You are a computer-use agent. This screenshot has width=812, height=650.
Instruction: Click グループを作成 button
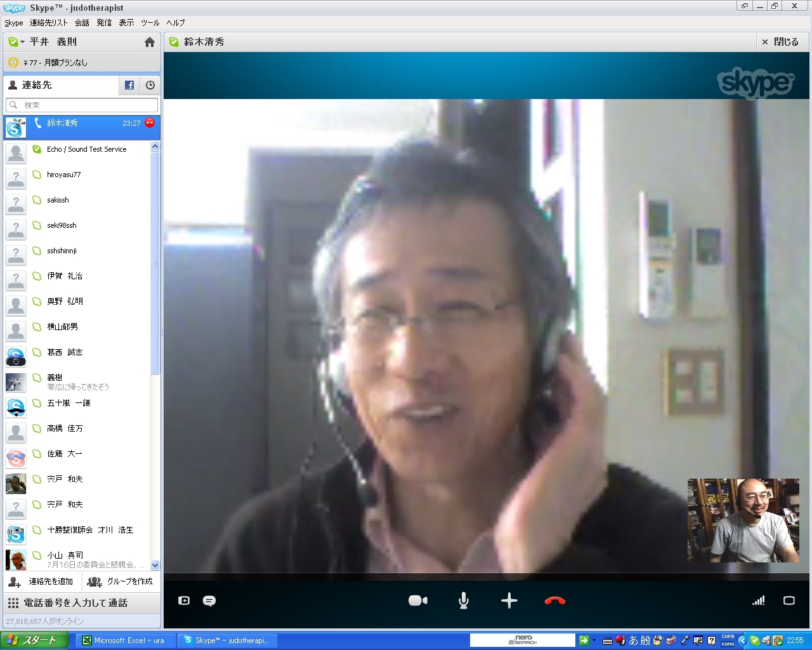(121, 581)
